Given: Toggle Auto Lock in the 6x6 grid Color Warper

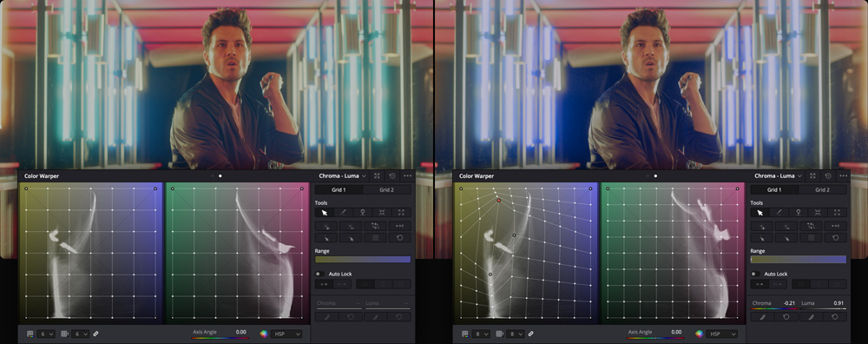Looking at the screenshot, I should [319, 274].
